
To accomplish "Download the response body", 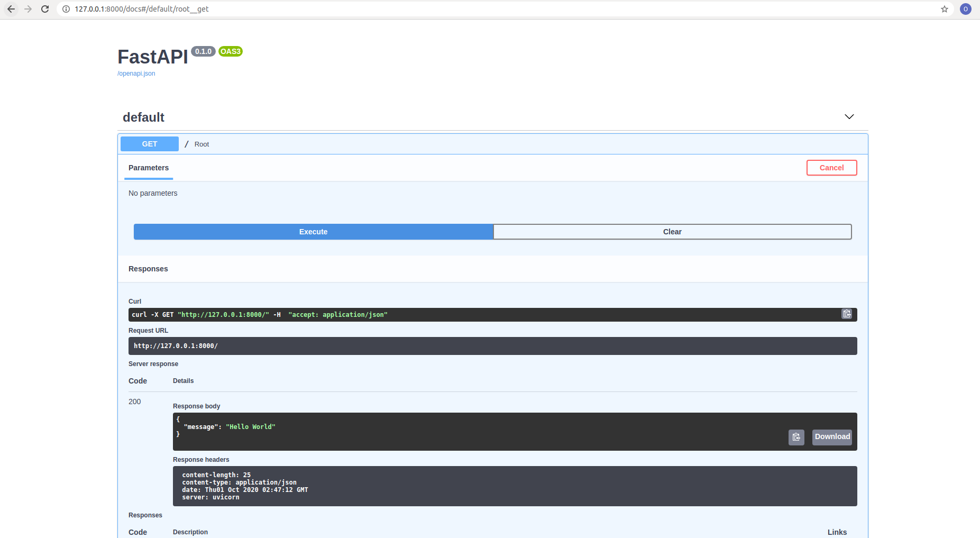I will [832, 437].
